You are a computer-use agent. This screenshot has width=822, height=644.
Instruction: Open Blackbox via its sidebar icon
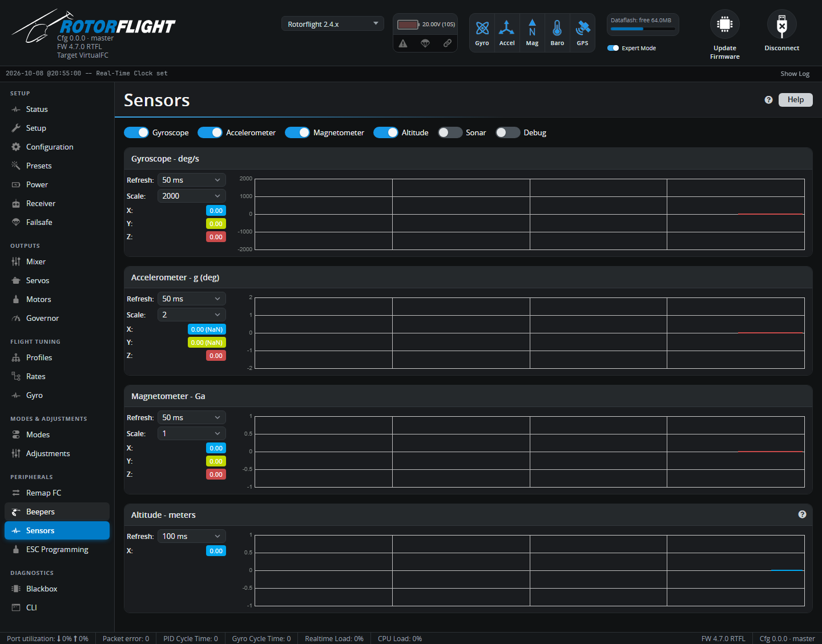(x=16, y=589)
